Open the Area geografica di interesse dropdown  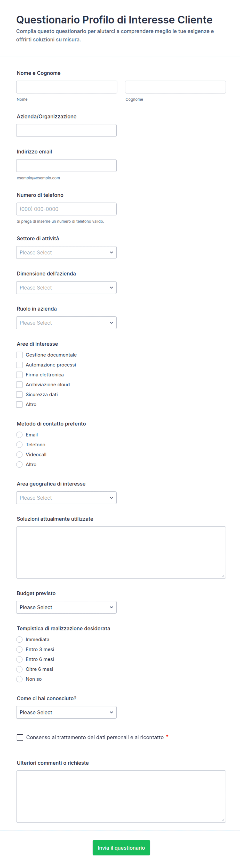click(x=66, y=498)
